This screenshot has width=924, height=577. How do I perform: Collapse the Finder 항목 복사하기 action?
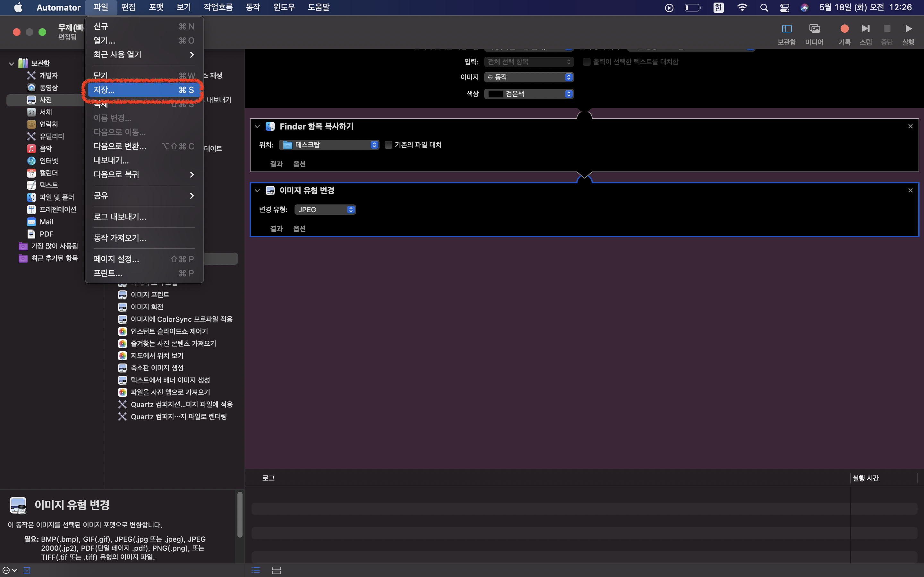[x=257, y=126]
